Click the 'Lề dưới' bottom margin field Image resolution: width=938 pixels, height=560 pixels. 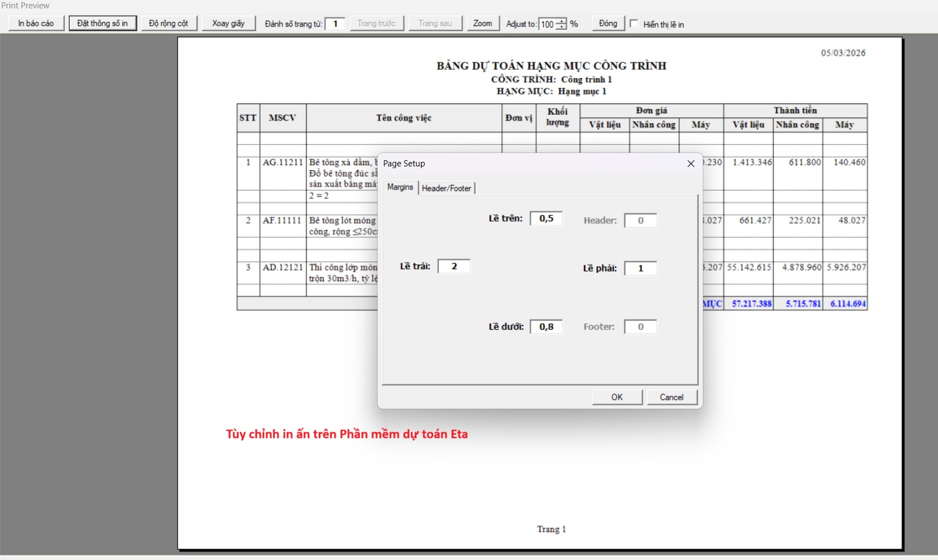coord(546,327)
